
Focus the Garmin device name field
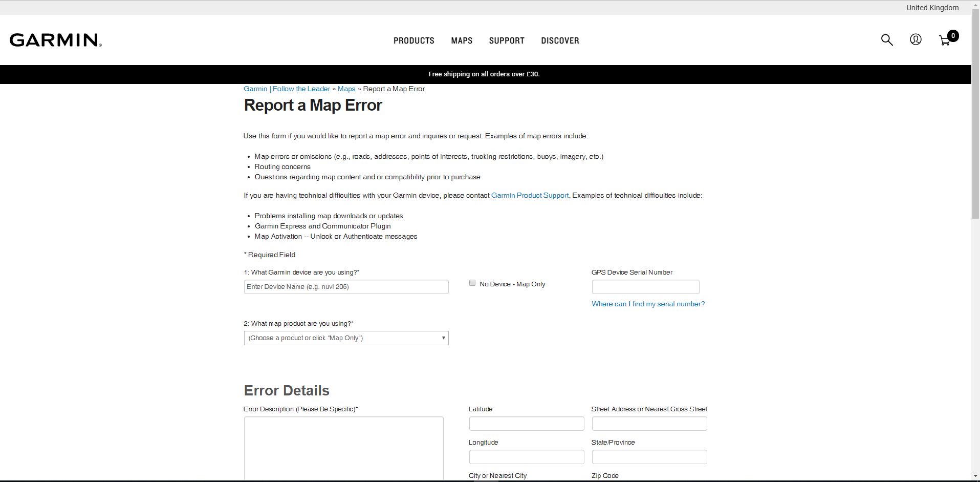[346, 287]
